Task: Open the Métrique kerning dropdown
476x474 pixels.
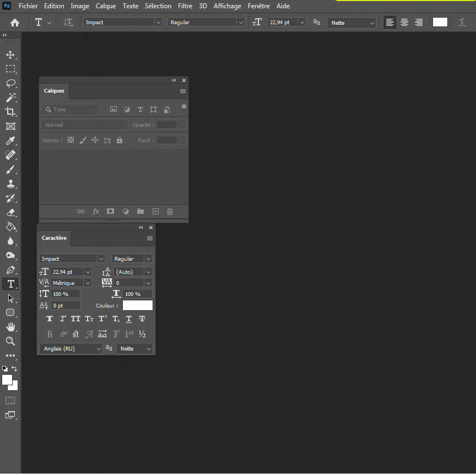Action: 87,283
